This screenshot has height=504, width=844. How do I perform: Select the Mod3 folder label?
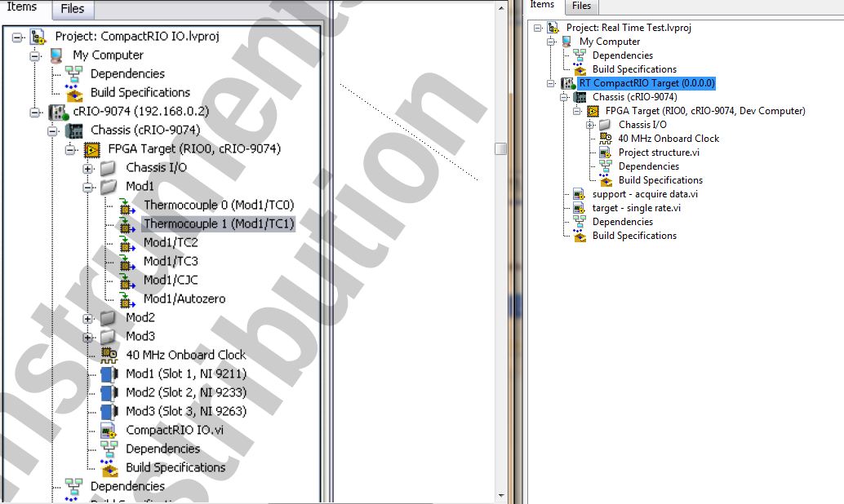[140, 336]
